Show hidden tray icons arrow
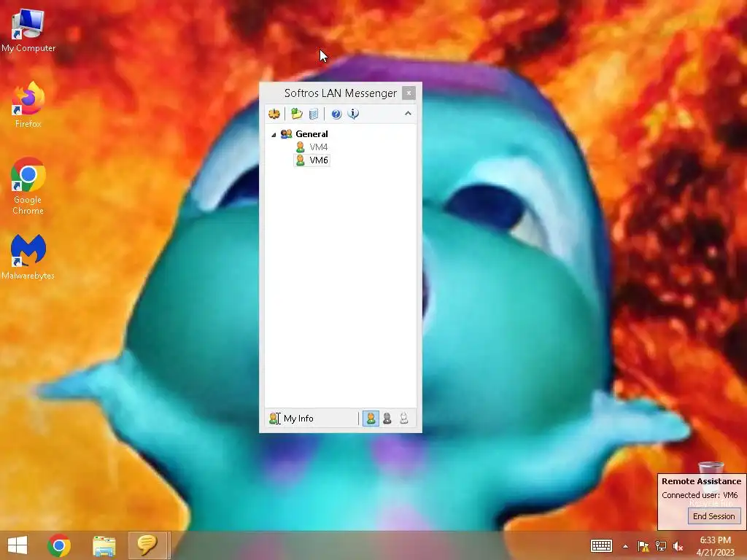The height and width of the screenshot is (560, 747). point(625,546)
